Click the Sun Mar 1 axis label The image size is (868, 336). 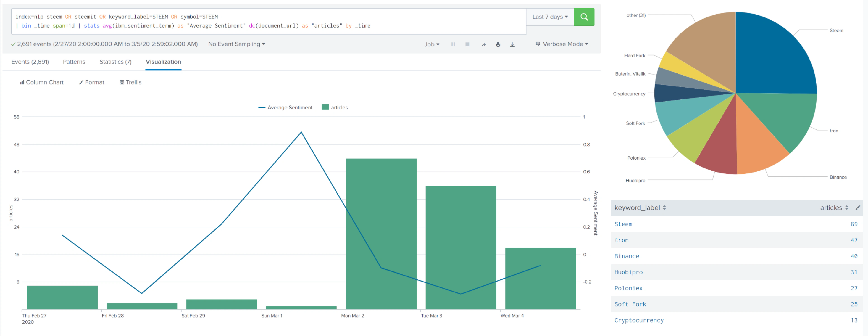pos(271,316)
